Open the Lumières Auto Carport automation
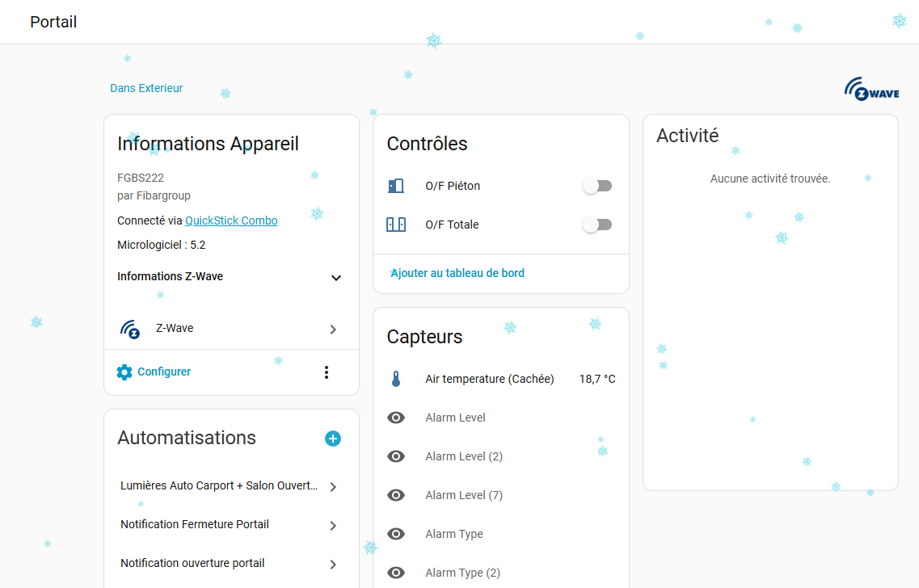This screenshot has width=919, height=588. (x=219, y=486)
